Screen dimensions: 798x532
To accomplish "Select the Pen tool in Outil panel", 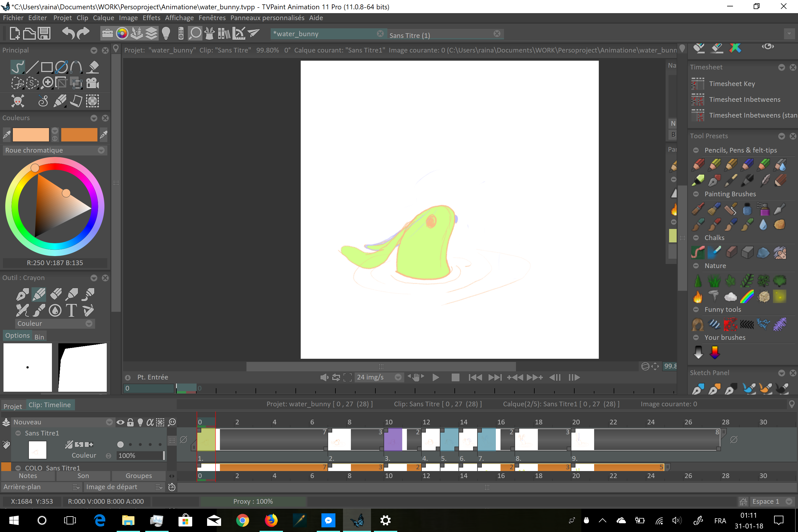I will 22,294.
